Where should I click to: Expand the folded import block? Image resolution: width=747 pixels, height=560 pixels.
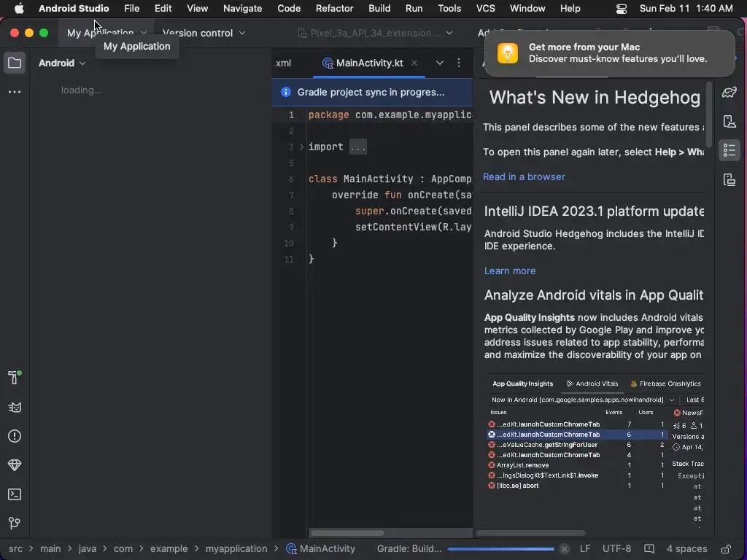coord(301,147)
